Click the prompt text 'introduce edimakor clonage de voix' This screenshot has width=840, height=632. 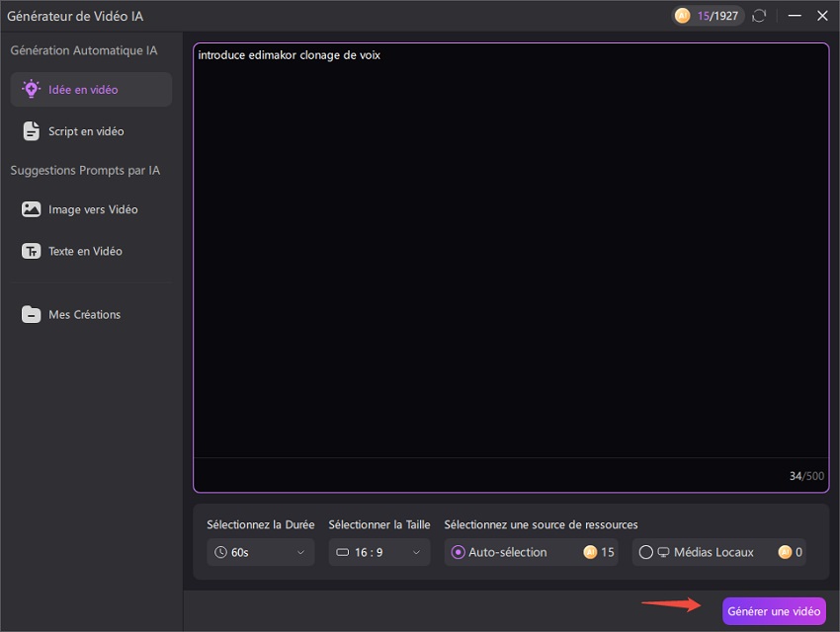pyautogui.click(x=290, y=55)
